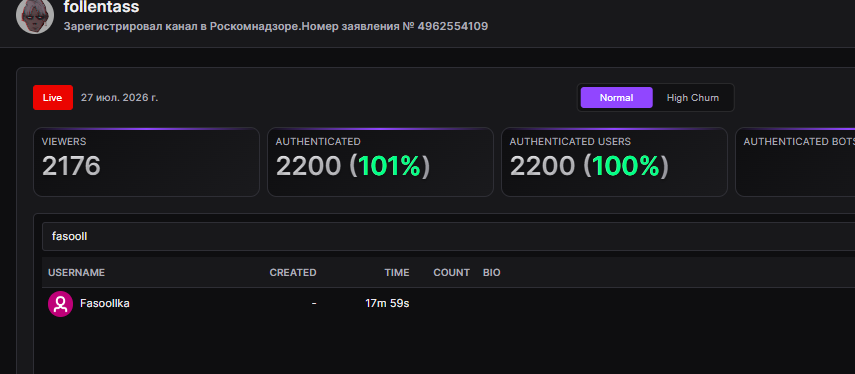Click the username search field containing fasooll
This screenshot has height=374, width=855.
pyautogui.click(x=448, y=236)
